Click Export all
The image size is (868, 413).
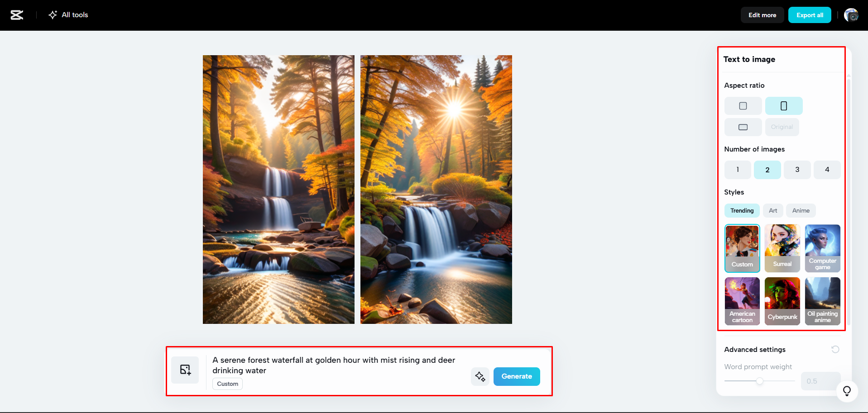810,14
